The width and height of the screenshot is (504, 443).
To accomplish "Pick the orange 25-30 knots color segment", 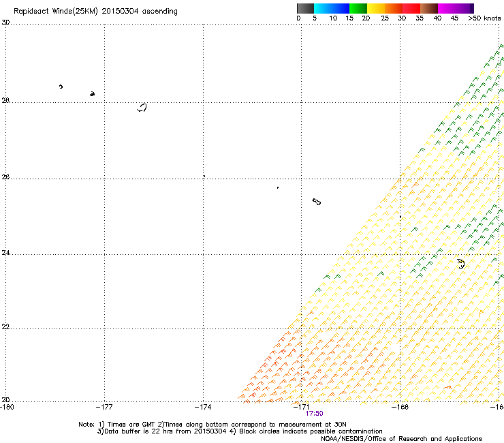I will (x=394, y=8).
